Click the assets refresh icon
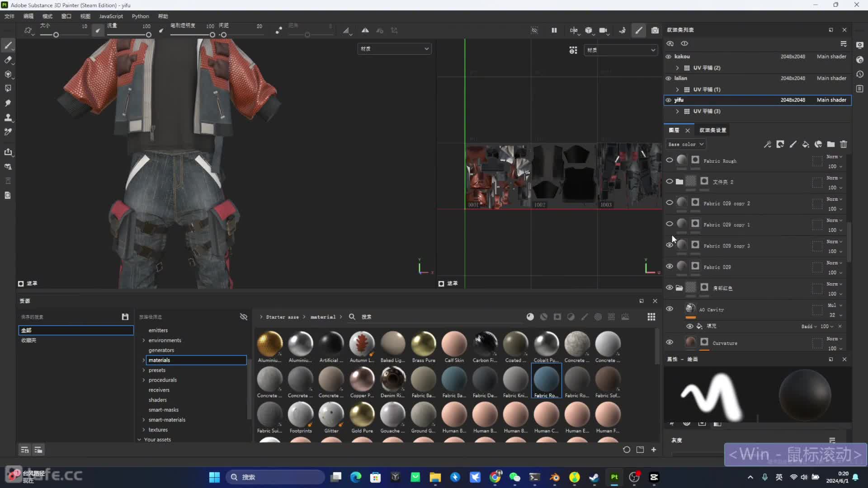 pyautogui.click(x=627, y=450)
